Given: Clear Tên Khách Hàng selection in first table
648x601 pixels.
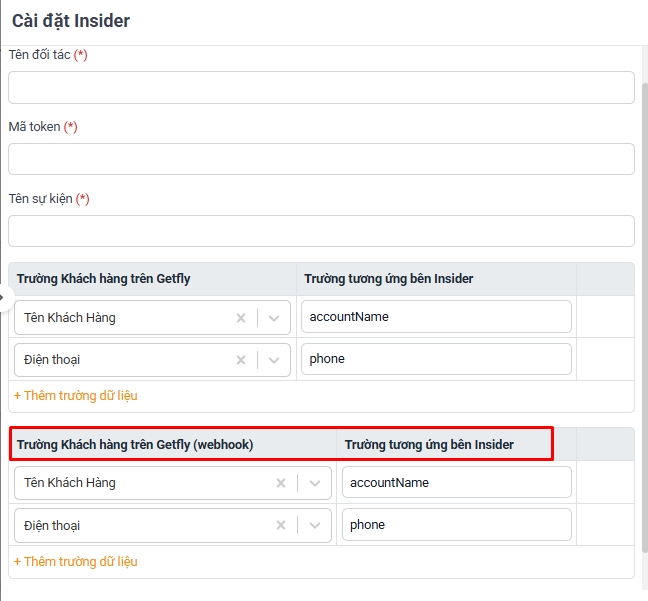Looking at the screenshot, I should [x=241, y=318].
